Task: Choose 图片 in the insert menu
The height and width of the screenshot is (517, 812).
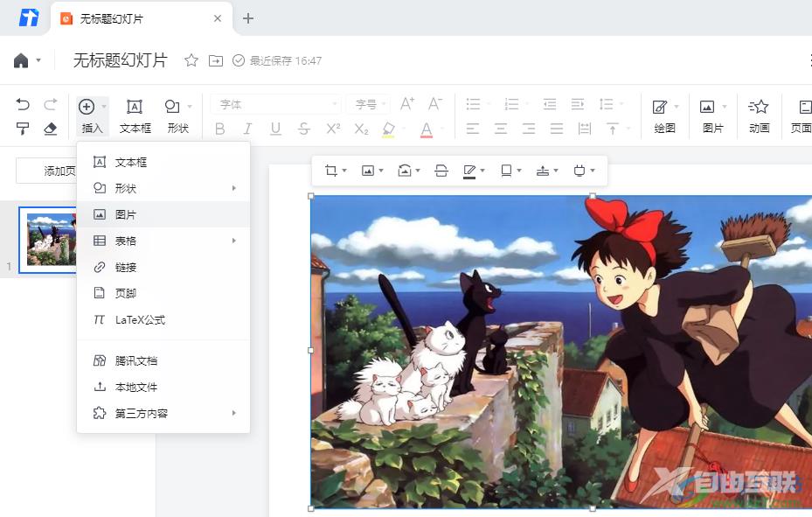Action: click(x=163, y=214)
